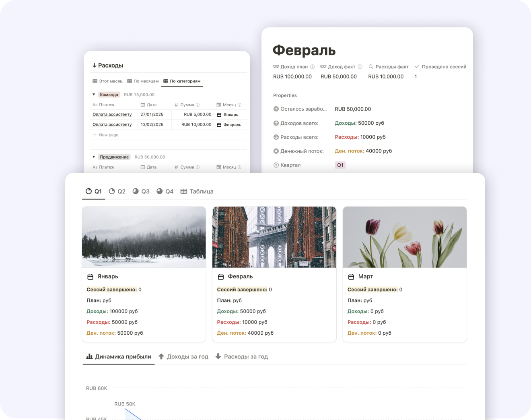
Task: Edit the Доход факт value RUB 50,000.00
Action: coord(339,77)
